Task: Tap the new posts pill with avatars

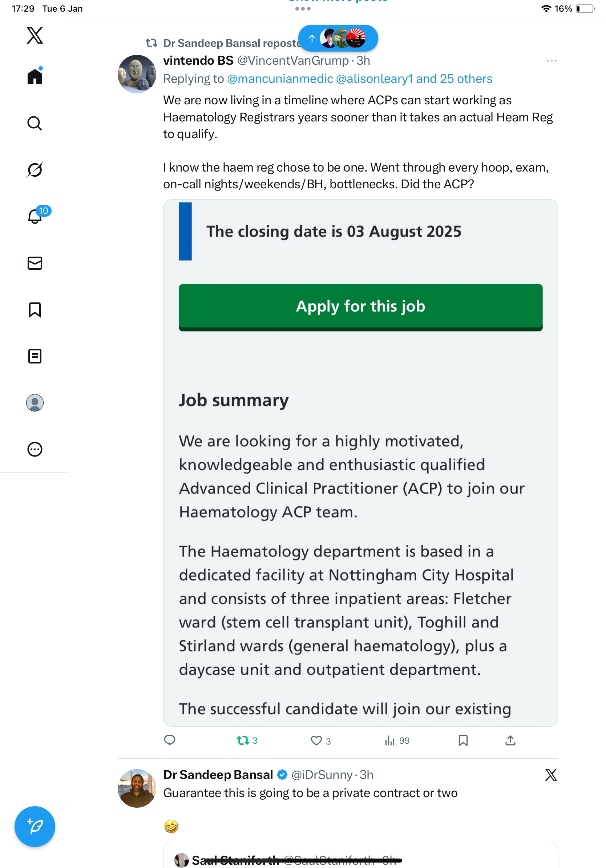Action: 338,38
